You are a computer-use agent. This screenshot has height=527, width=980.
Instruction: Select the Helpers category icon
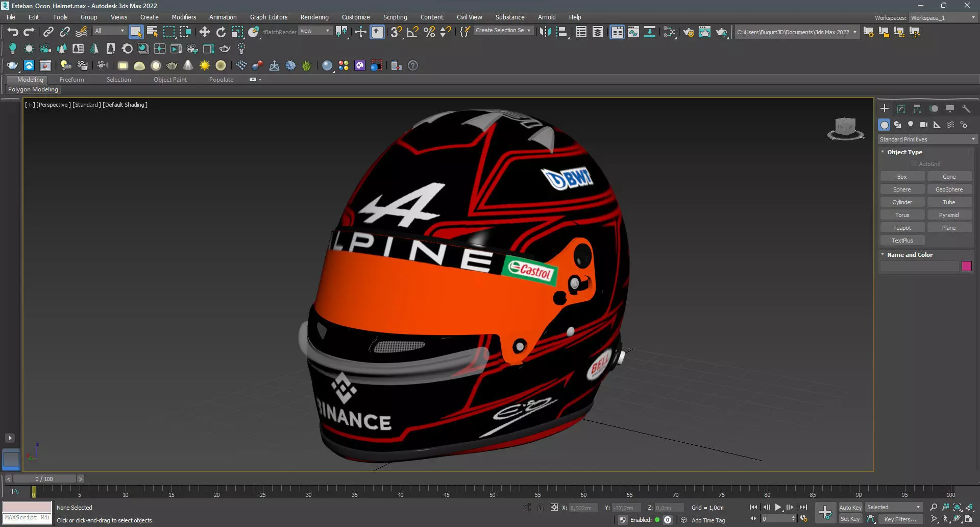click(x=937, y=125)
